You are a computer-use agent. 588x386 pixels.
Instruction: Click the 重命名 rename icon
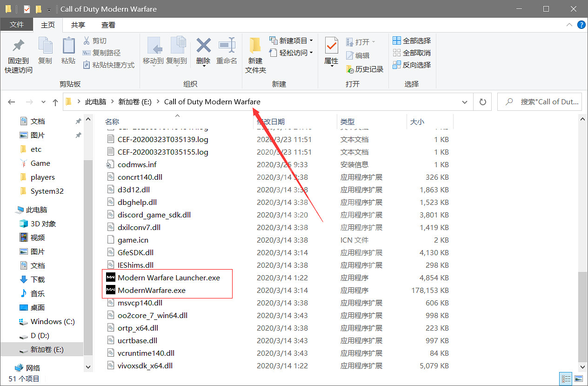(227, 46)
